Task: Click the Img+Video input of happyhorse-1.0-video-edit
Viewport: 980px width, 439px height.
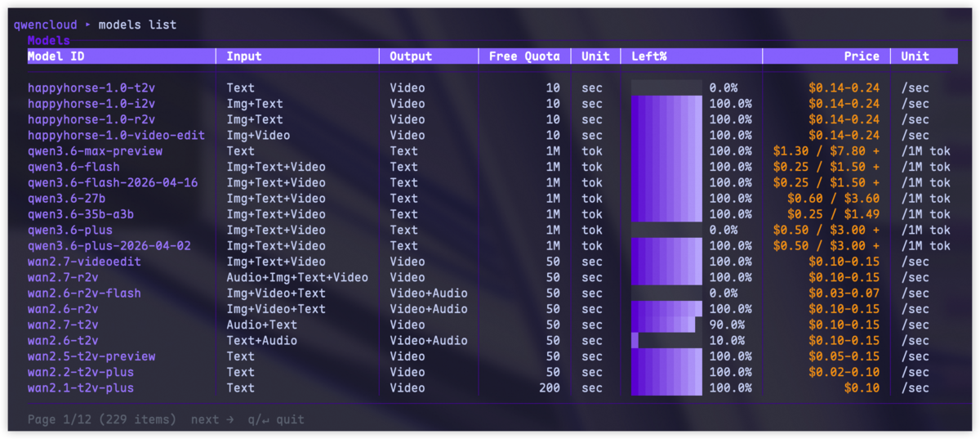Action: coord(258,135)
